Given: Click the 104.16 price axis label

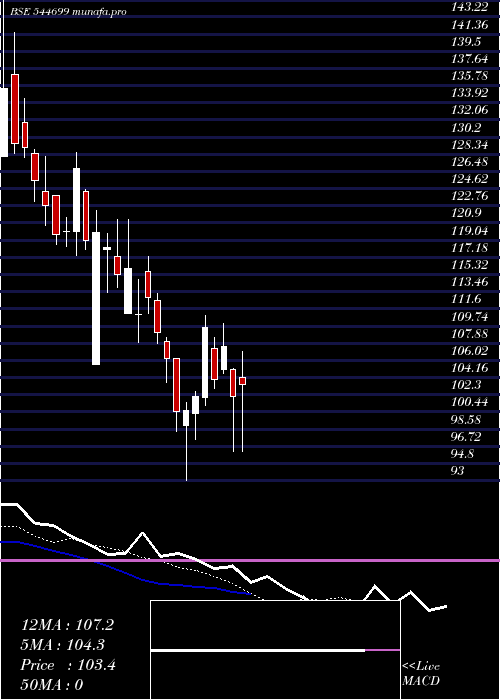Looking at the screenshot, I should [x=469, y=368].
